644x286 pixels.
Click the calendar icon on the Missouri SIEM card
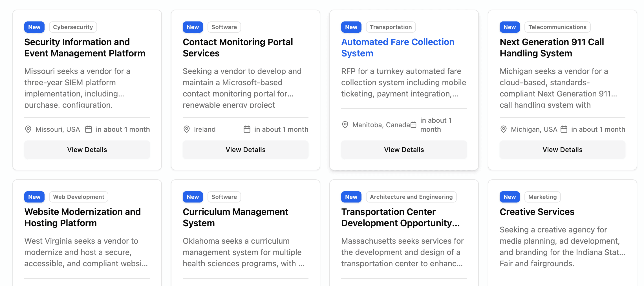coord(89,129)
